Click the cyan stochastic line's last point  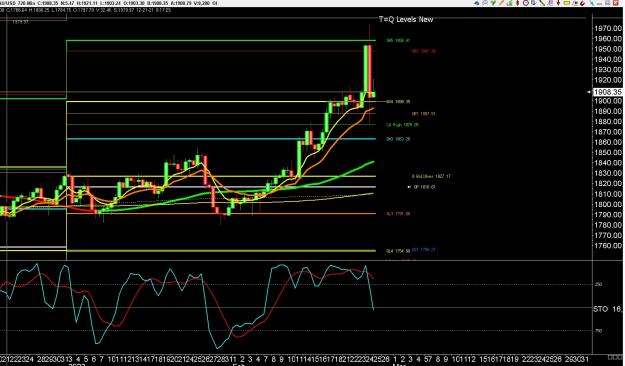click(x=373, y=309)
